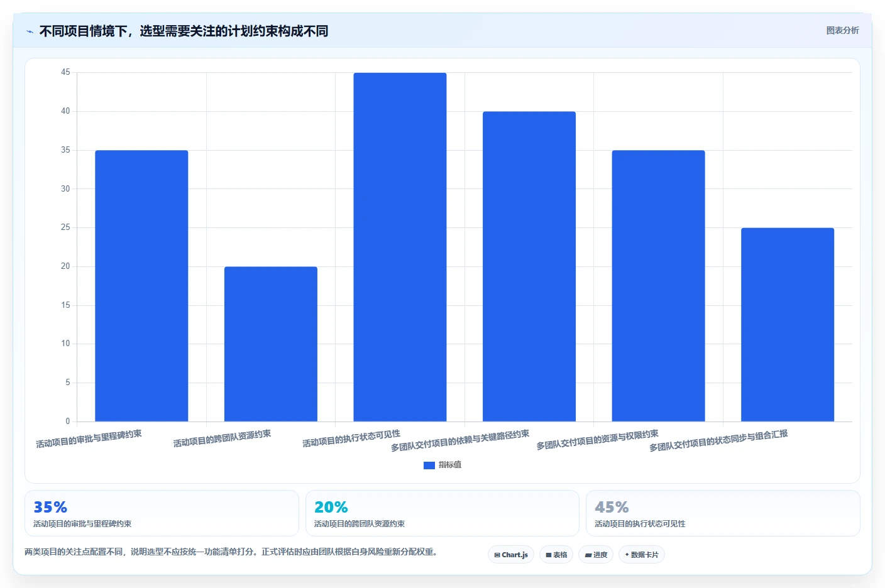Click the footer note beginning 两类项目的关注点配置不同

click(231, 552)
